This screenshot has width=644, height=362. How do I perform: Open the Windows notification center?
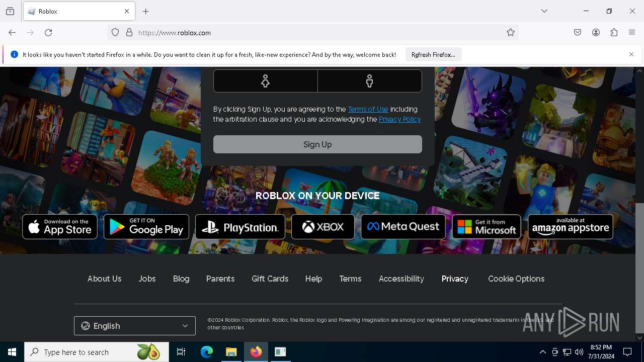coord(627,352)
